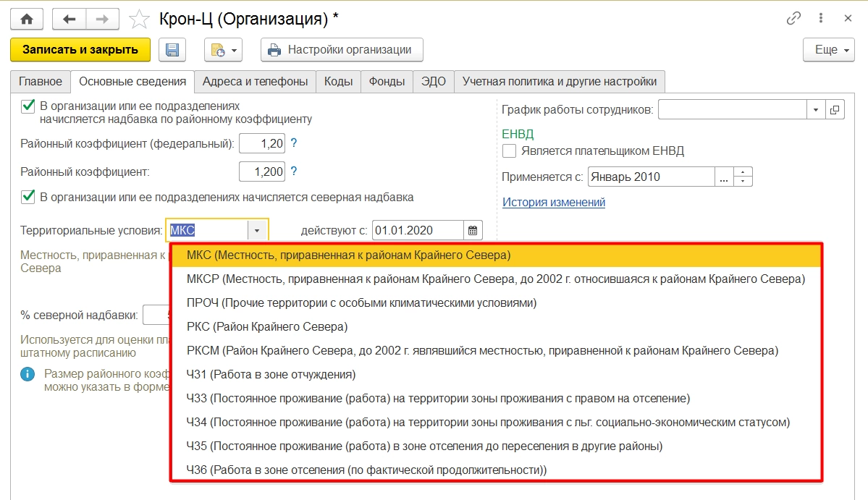Open month selection with the ellipsis button
Image resolution: width=868 pixels, height=500 pixels.
point(724,177)
